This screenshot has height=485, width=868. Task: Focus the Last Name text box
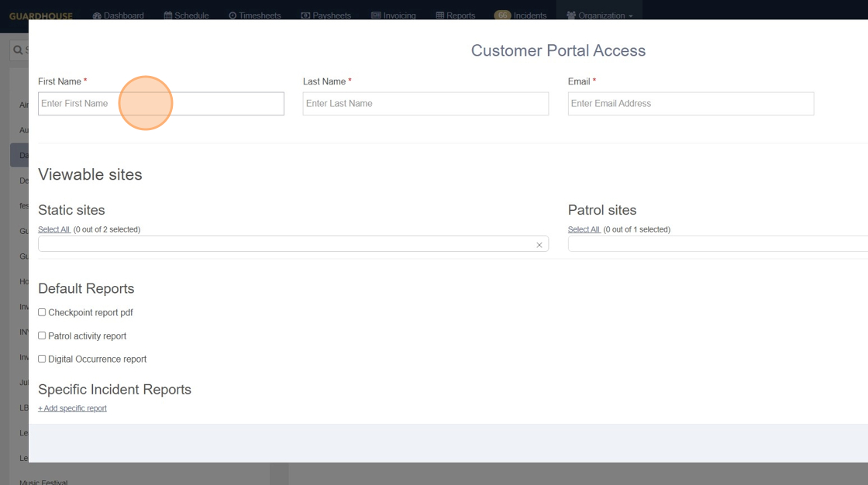click(x=425, y=104)
